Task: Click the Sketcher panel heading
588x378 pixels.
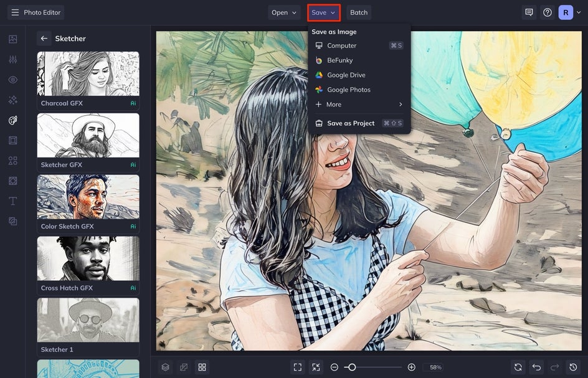Action: pyautogui.click(x=70, y=38)
